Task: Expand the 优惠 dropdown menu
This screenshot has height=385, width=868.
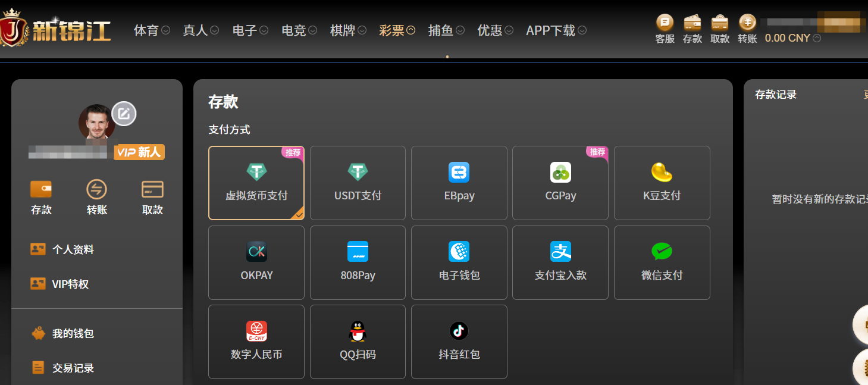Action: coord(495,30)
